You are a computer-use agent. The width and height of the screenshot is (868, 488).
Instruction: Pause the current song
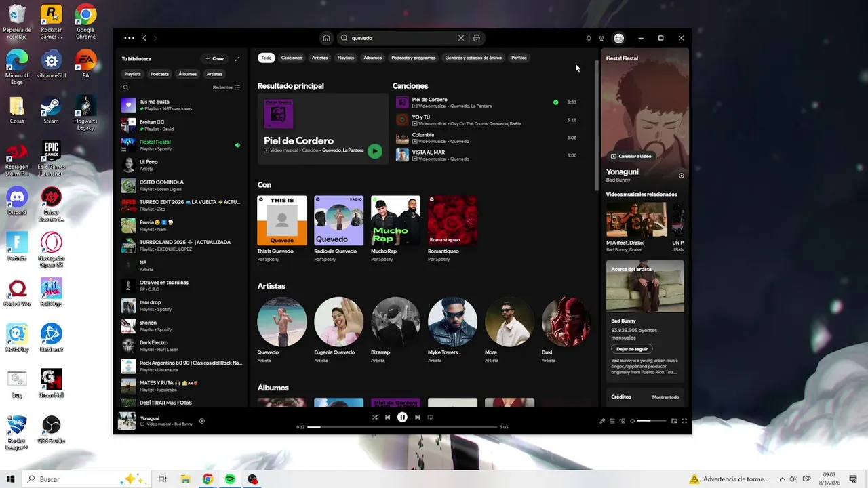pos(402,418)
